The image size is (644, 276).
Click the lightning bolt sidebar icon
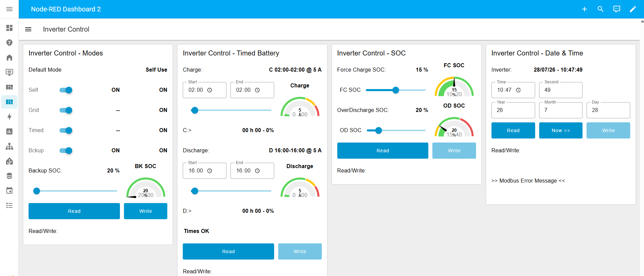click(9, 117)
